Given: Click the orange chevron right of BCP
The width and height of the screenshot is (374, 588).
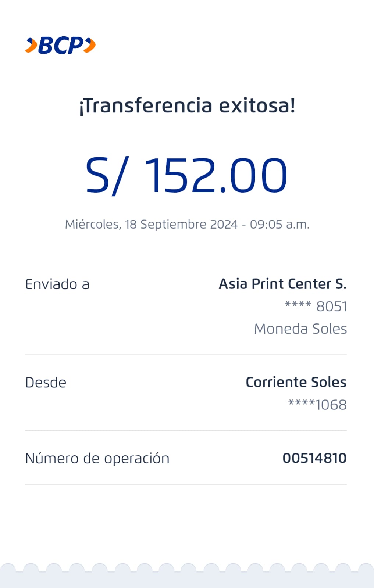Looking at the screenshot, I should click(x=90, y=46).
